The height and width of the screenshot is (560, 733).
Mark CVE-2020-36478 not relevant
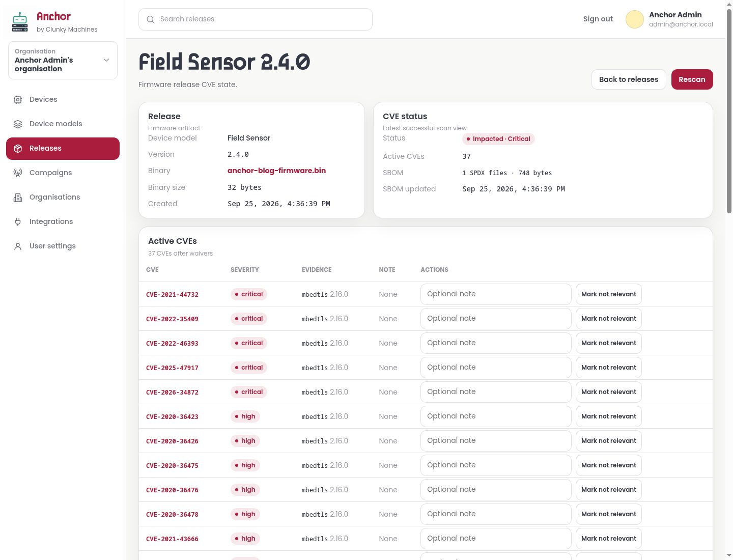tap(608, 514)
